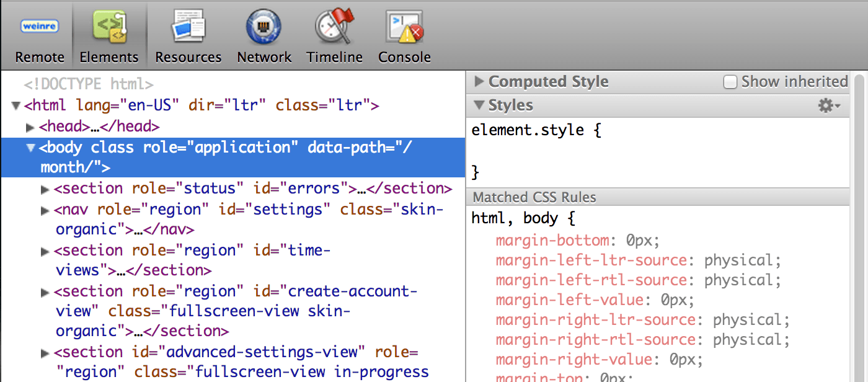Enable the Show inherited checkbox
Image resolution: width=868 pixels, height=382 pixels.
pyautogui.click(x=730, y=81)
